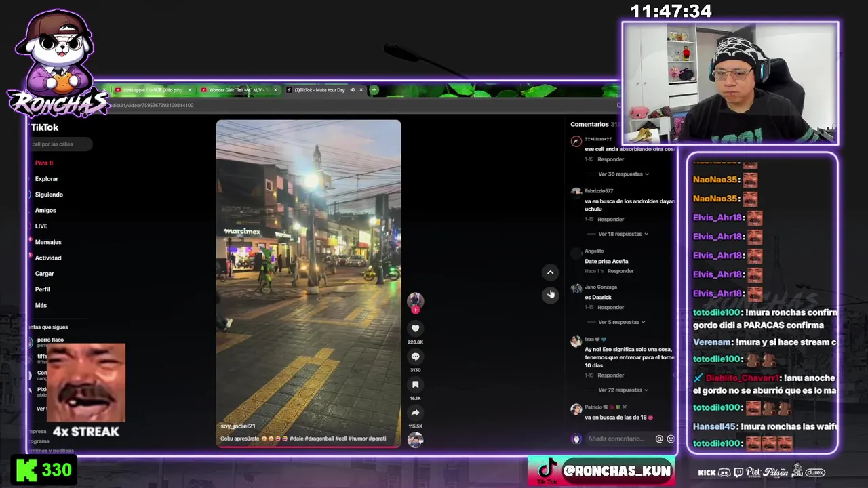Image resolution: width=868 pixels, height=488 pixels.
Task: Click the browser address bar URL
Action: point(153,105)
